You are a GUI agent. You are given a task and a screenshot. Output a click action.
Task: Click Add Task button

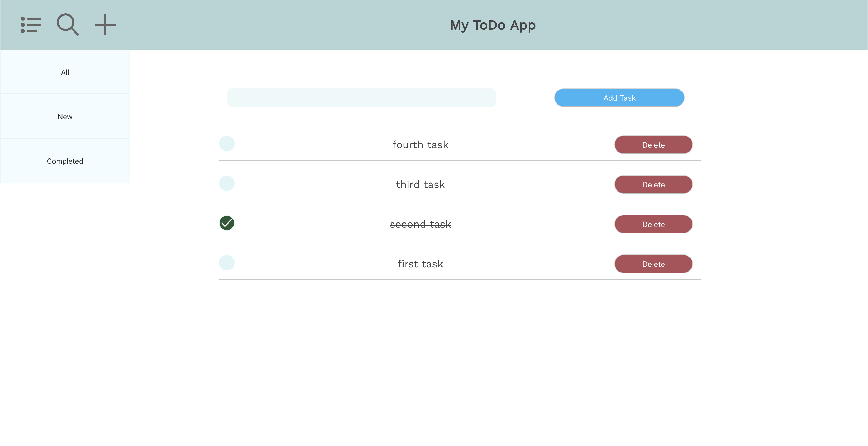pos(619,97)
